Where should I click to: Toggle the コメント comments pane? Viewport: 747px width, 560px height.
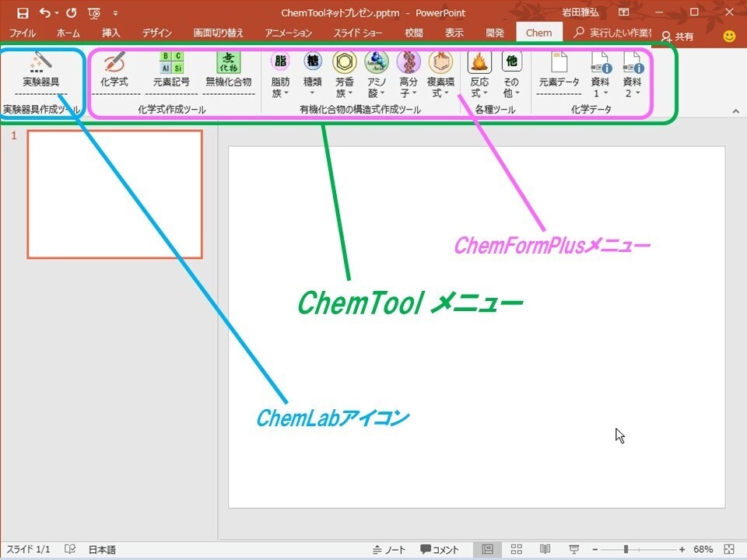[439, 550]
